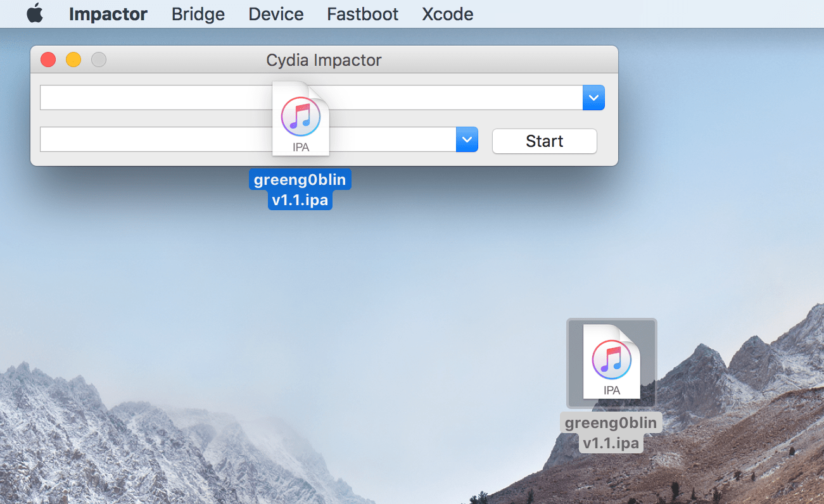Click the Start button
The image size is (824, 504).
coord(545,141)
